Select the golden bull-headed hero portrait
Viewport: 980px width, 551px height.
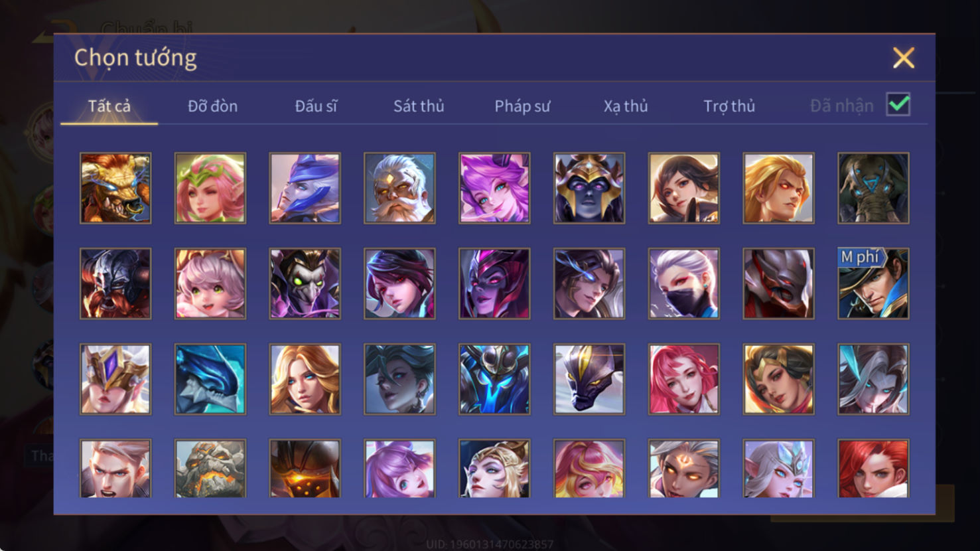coord(115,188)
